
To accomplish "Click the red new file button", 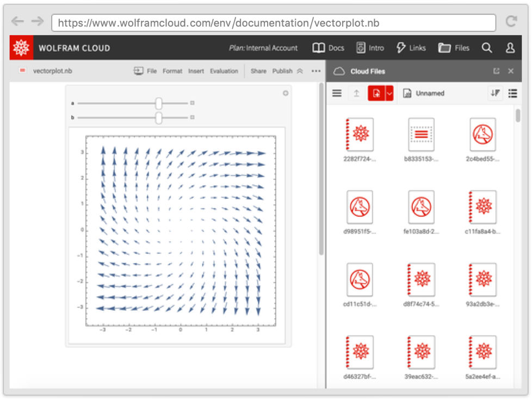I will click(x=376, y=93).
